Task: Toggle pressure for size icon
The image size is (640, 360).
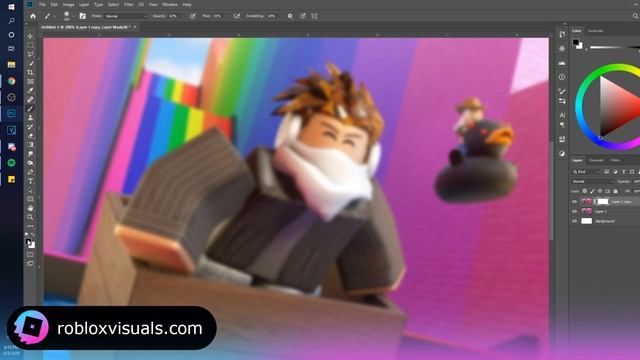Action: click(302, 16)
